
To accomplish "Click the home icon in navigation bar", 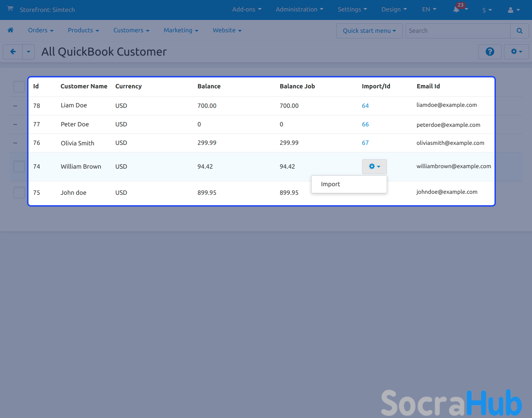I will (x=10, y=30).
